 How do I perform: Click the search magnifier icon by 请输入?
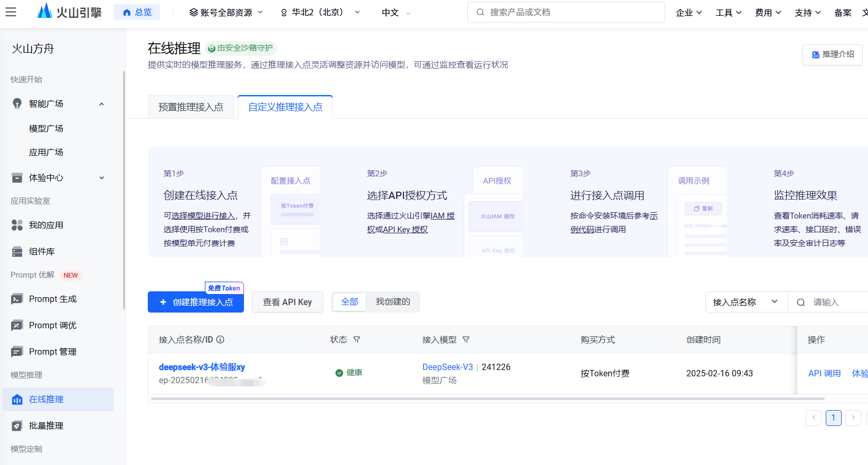click(800, 302)
